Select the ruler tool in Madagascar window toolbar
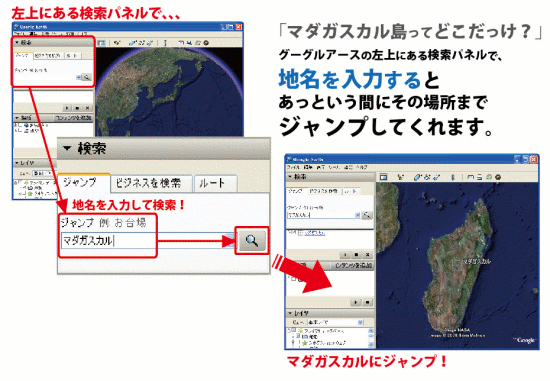The height and width of the screenshot is (381, 550). [x=453, y=177]
